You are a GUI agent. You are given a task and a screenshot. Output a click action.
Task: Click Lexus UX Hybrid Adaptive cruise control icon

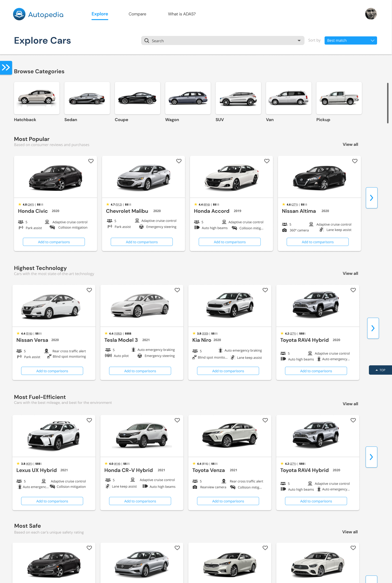point(43,481)
